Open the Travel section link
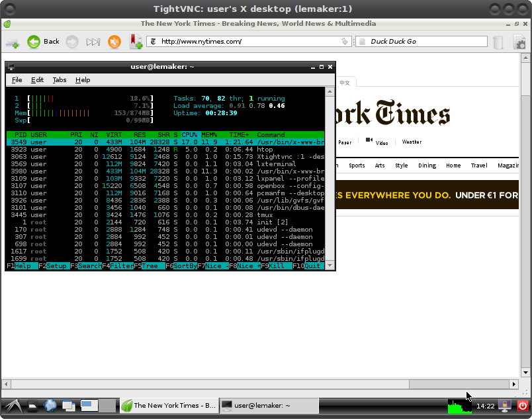Screen dimensions: 532x419 click(x=479, y=165)
